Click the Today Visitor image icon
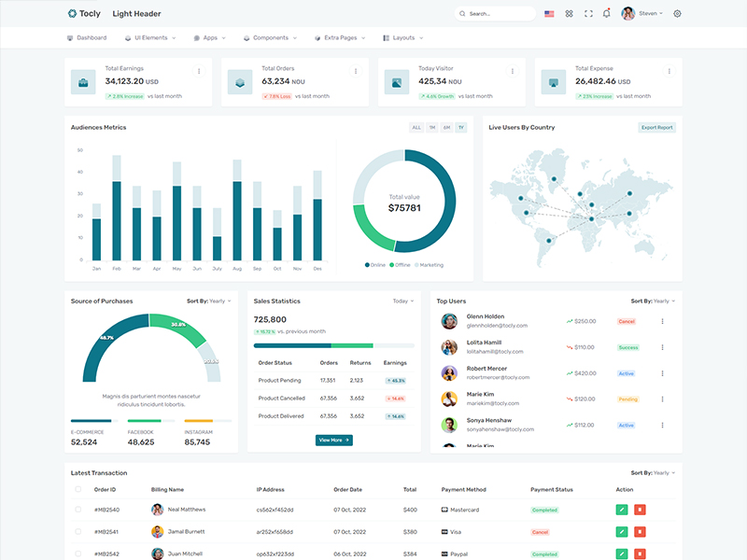 pos(396,82)
